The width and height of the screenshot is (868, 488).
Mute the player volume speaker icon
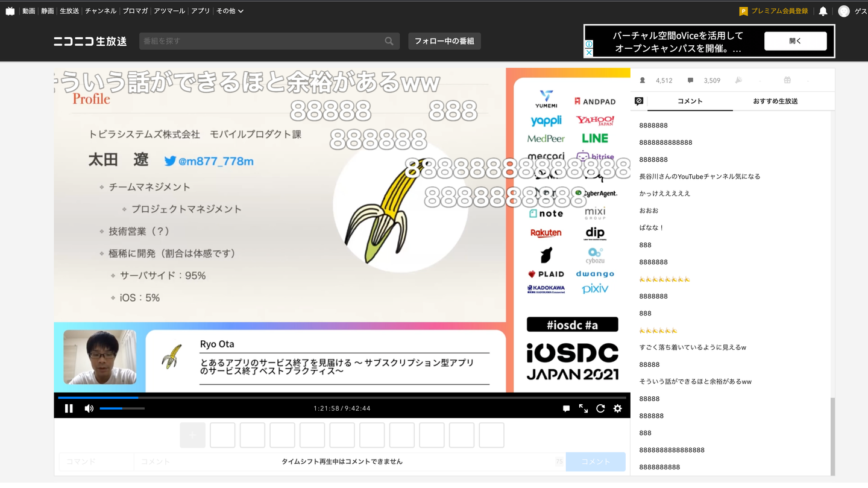click(x=89, y=408)
